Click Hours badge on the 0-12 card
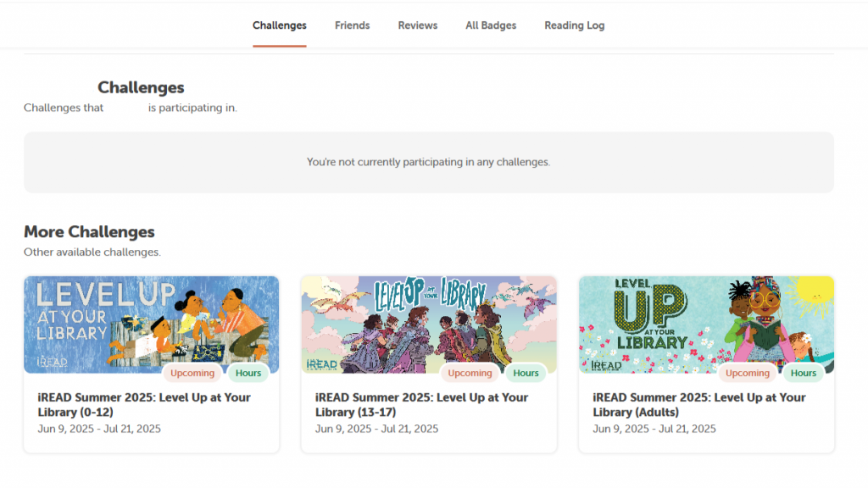The height and width of the screenshot is (488, 868). coord(248,373)
